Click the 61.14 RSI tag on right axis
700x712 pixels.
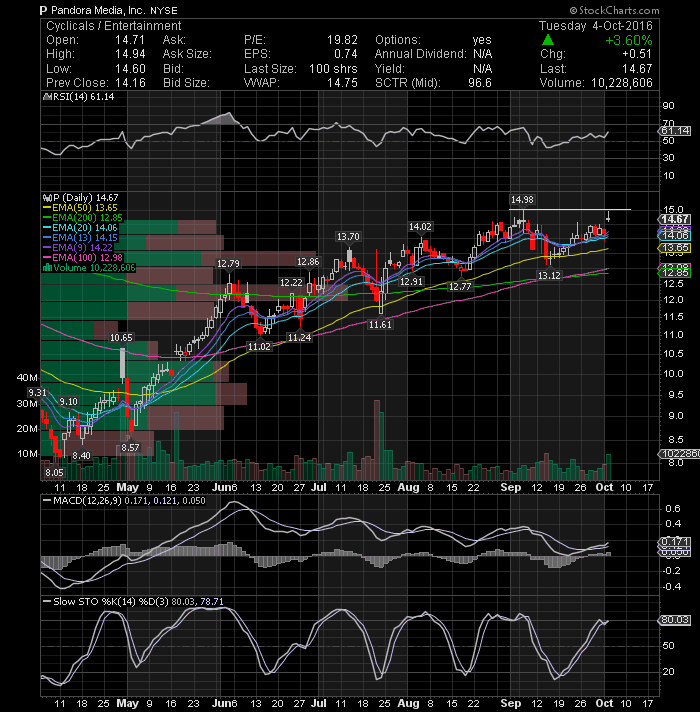point(675,131)
